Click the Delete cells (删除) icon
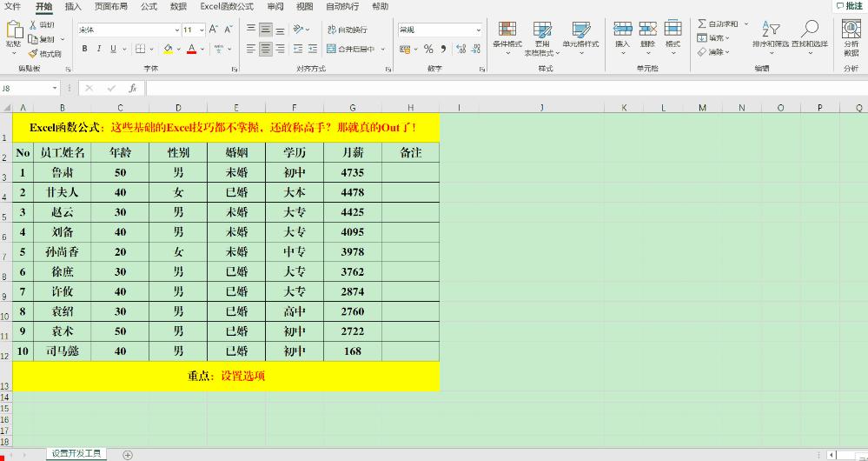 point(647,30)
